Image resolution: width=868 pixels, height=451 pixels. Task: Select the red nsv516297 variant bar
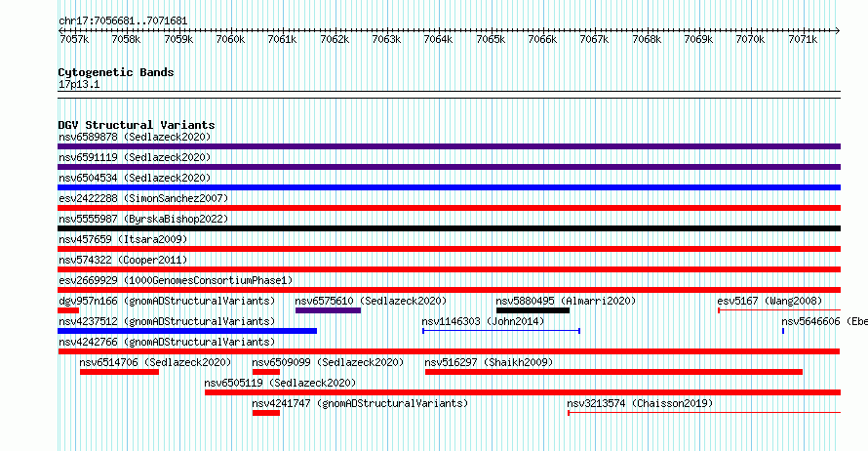tap(613, 372)
